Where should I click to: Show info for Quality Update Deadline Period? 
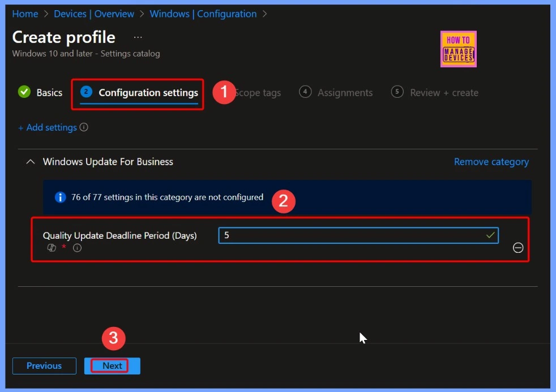(x=78, y=248)
